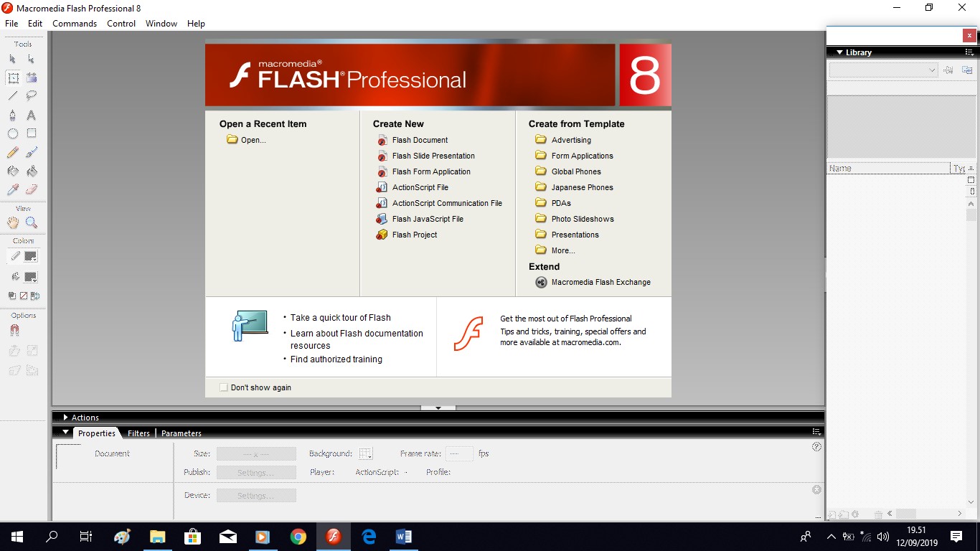The image size is (980, 551).
Task: Select the Zoom magnifier tool
Action: pyautogui.click(x=32, y=222)
